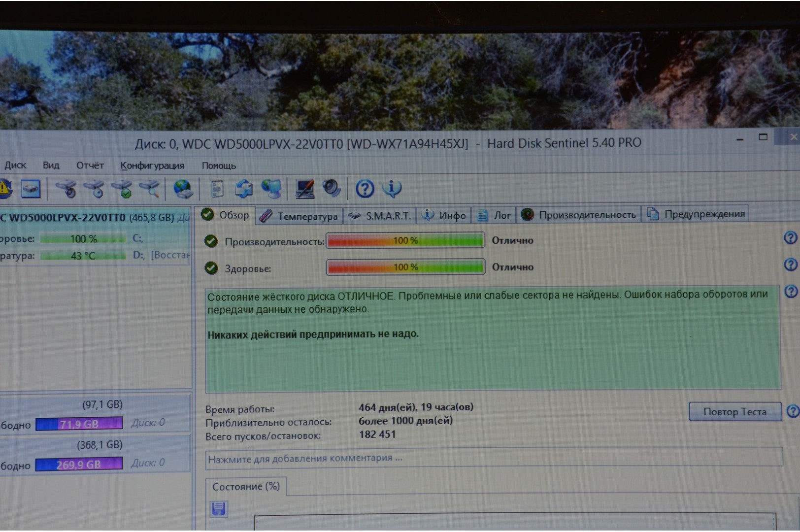The height and width of the screenshot is (532, 800).
Task: Click the left panel health 100 % bar
Action: tap(83, 238)
